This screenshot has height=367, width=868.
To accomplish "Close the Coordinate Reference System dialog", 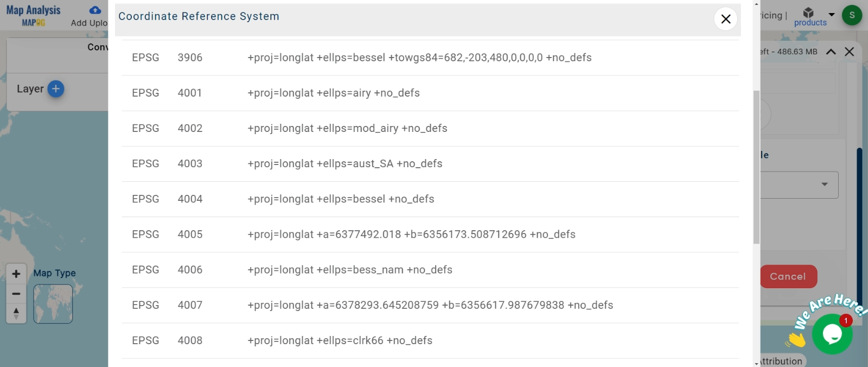I will [725, 19].
